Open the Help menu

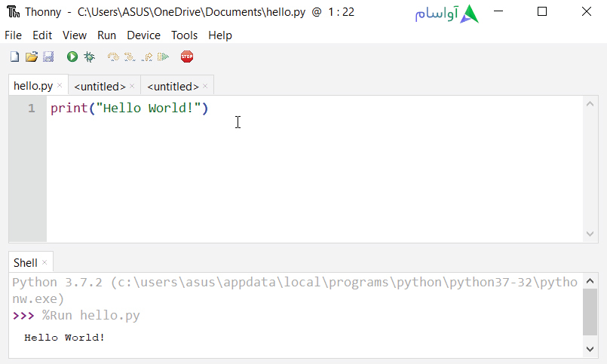click(x=220, y=35)
